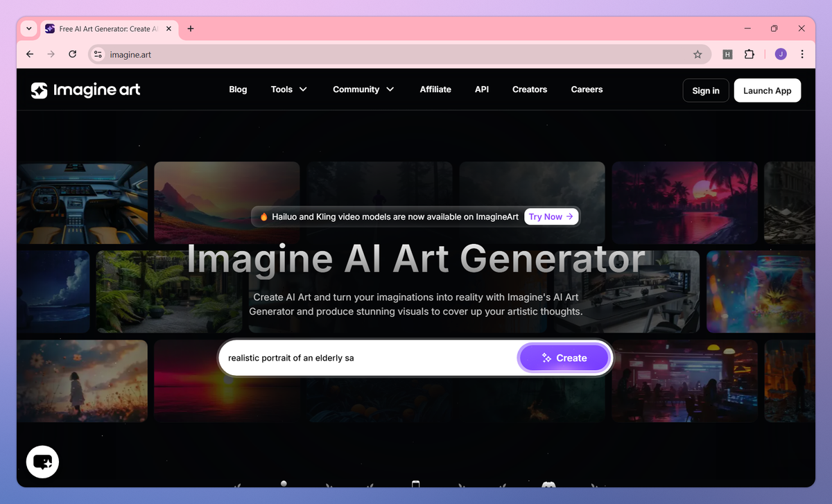832x504 pixels.
Task: Select the Free AI Art Generator tab
Action: point(109,29)
